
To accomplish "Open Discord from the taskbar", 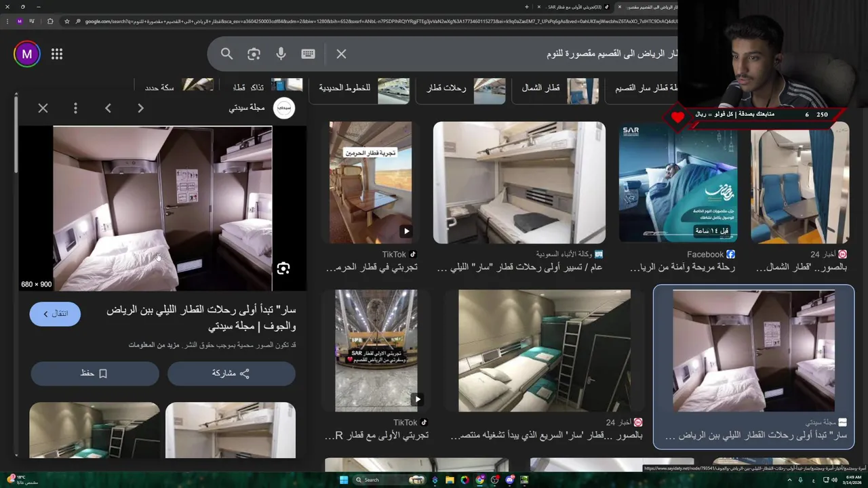I will point(510,480).
